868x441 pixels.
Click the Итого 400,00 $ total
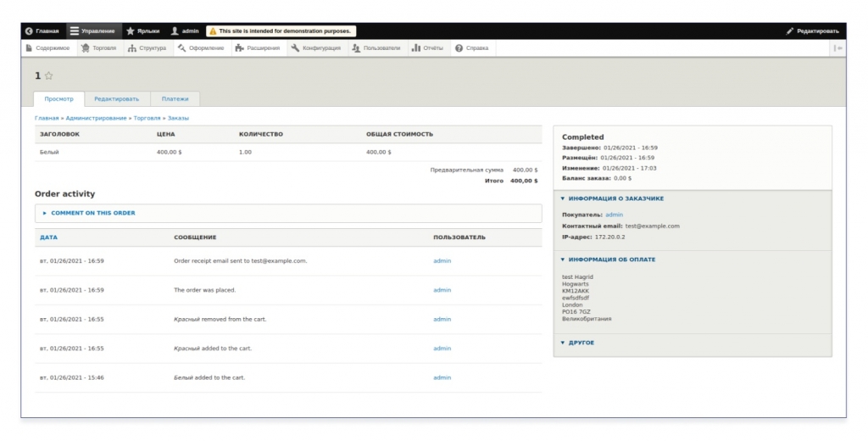click(x=511, y=181)
